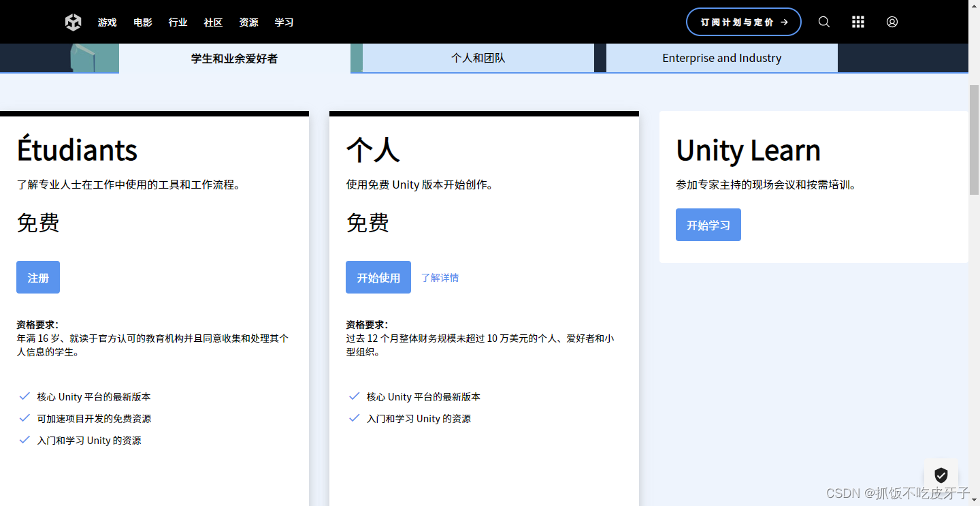
Task: Click 核心 Unity 平台的最新版本 in Étudiants card
Action: [94, 397]
